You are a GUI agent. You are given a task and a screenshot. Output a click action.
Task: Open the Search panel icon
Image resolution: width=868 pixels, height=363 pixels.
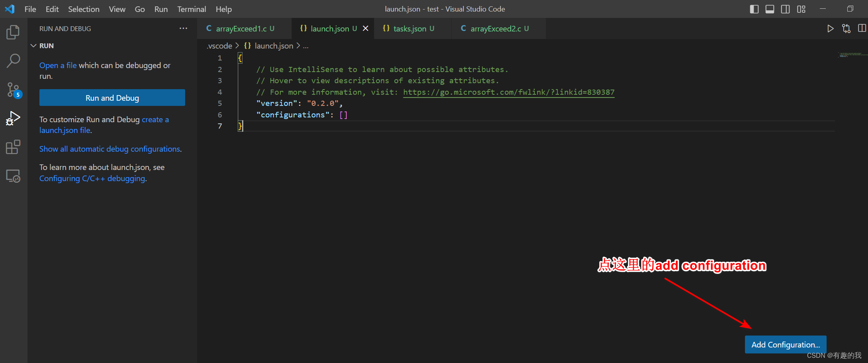click(13, 60)
